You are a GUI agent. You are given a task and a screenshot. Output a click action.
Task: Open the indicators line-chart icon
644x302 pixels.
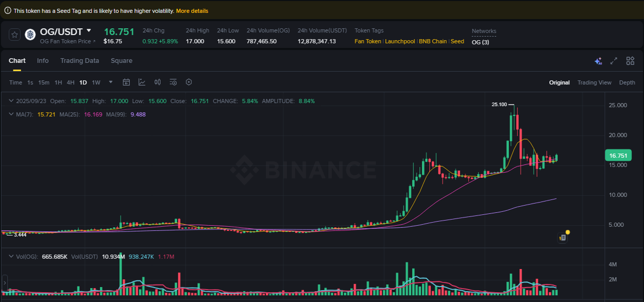[x=142, y=82]
